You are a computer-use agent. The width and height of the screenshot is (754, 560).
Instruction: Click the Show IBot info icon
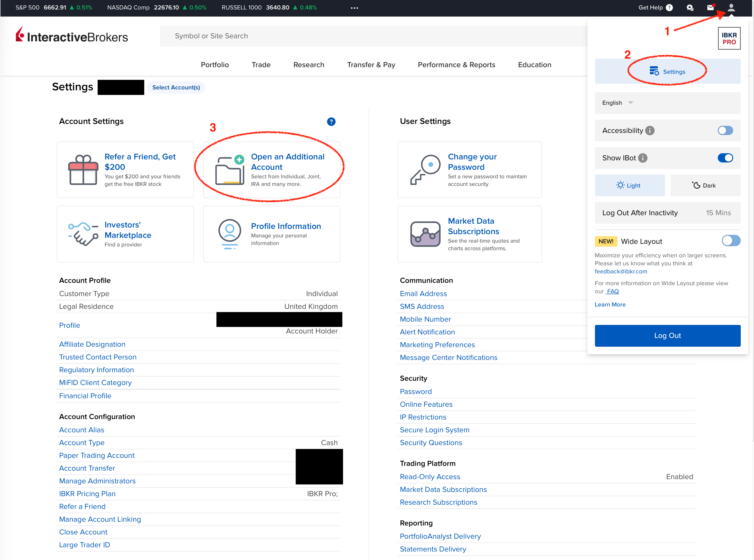(642, 158)
